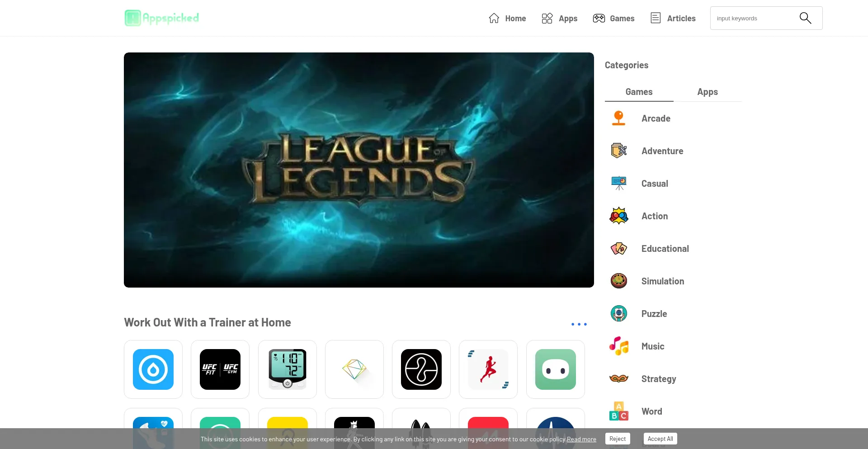
Task: Click the Work Out With a Trainer heading
Action: tap(208, 322)
